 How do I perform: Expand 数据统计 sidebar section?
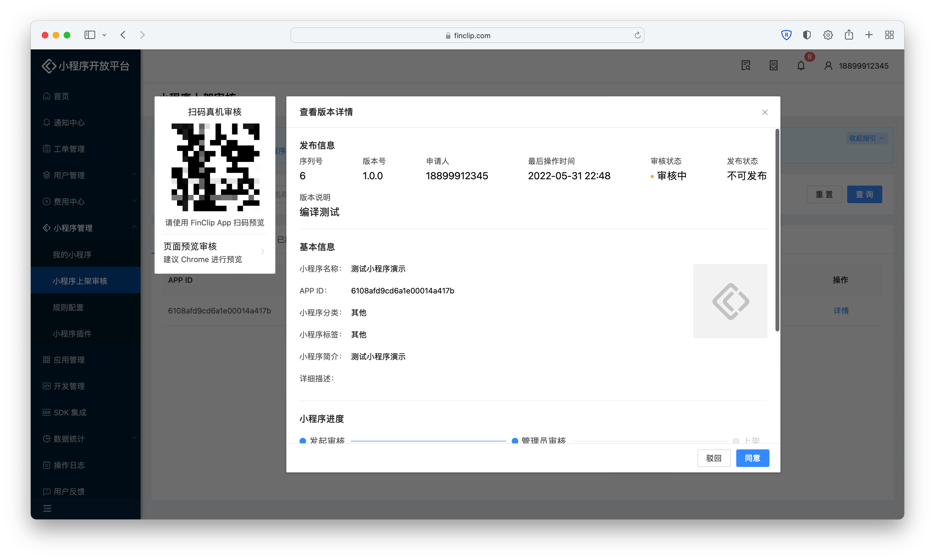tap(86, 438)
